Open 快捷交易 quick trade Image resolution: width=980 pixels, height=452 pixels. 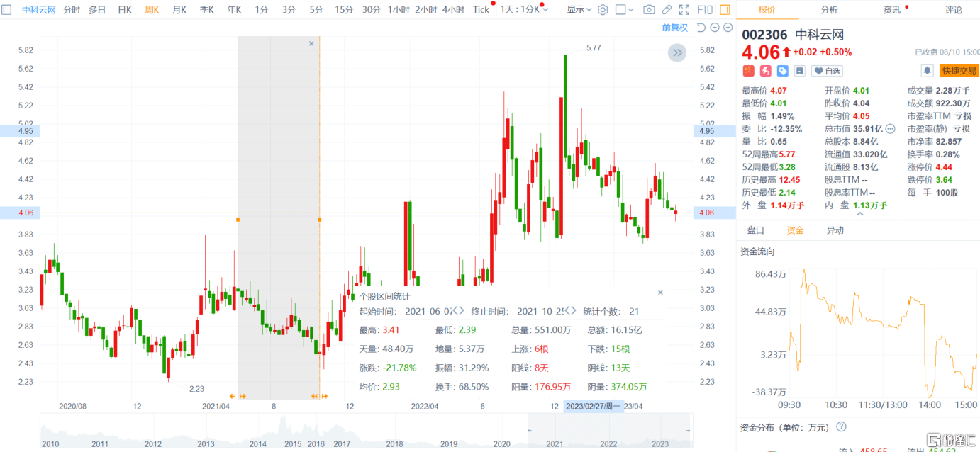959,71
